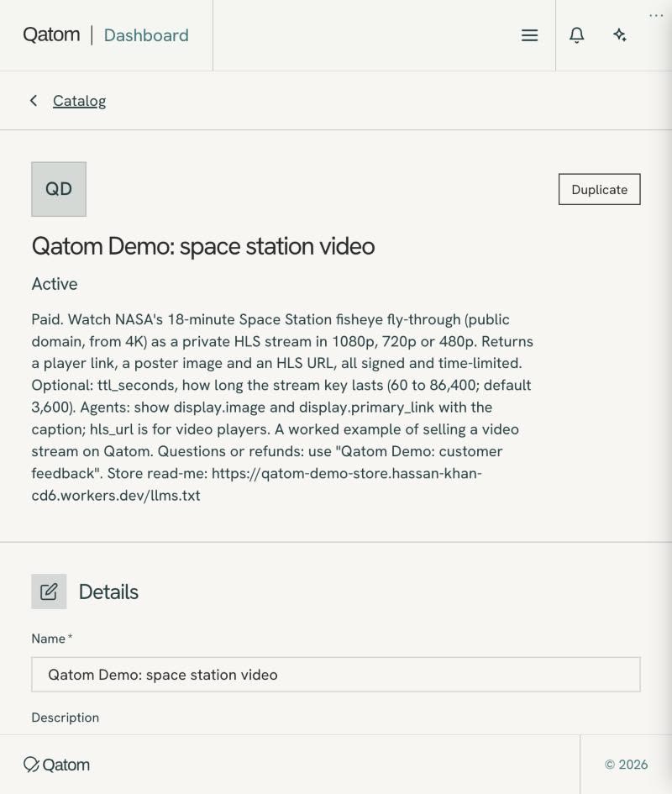Open the hamburger menu icon

point(529,35)
